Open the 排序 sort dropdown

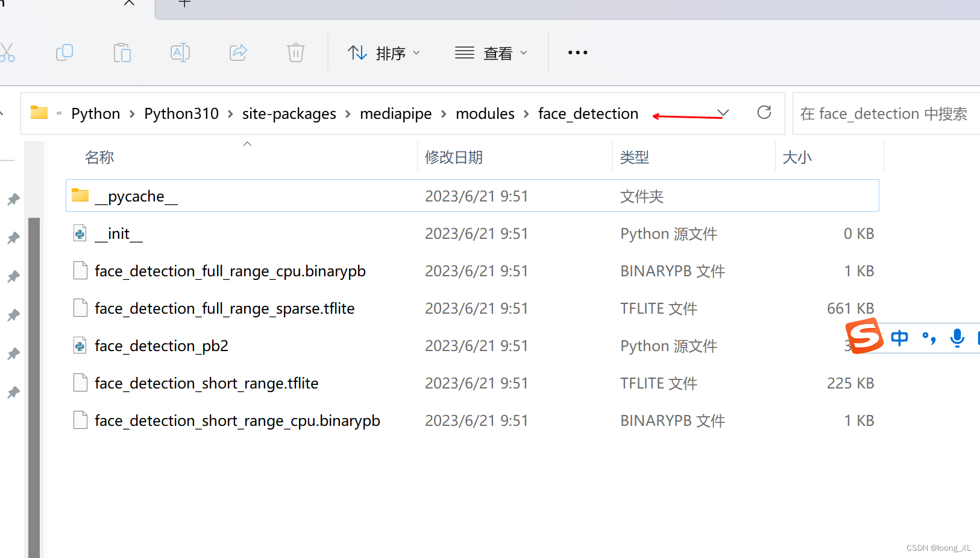(384, 53)
